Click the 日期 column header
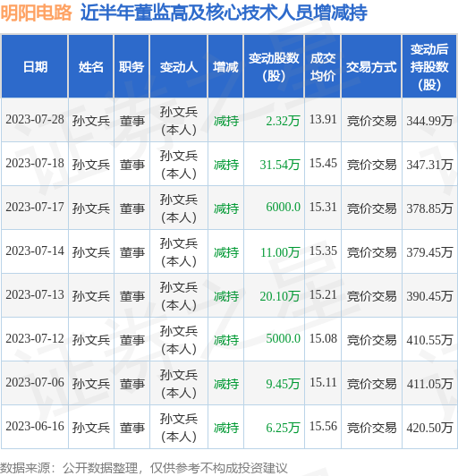 [x=35, y=66]
